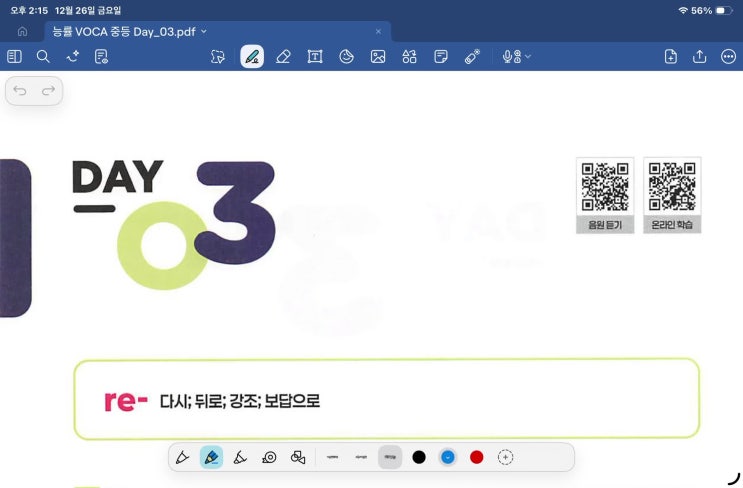Select the Eraser tool in top toolbar
The image size is (743, 488).
pyautogui.click(x=283, y=57)
